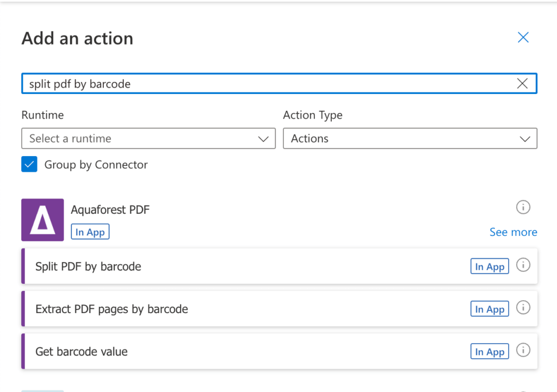View info for Extract PDF pages by barcode
557x392 pixels.
[x=523, y=307]
